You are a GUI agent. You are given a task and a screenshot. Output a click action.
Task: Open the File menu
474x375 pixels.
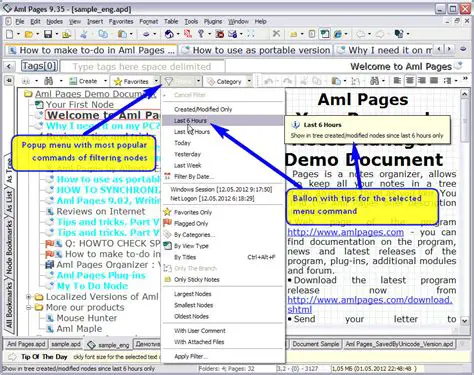[20, 21]
